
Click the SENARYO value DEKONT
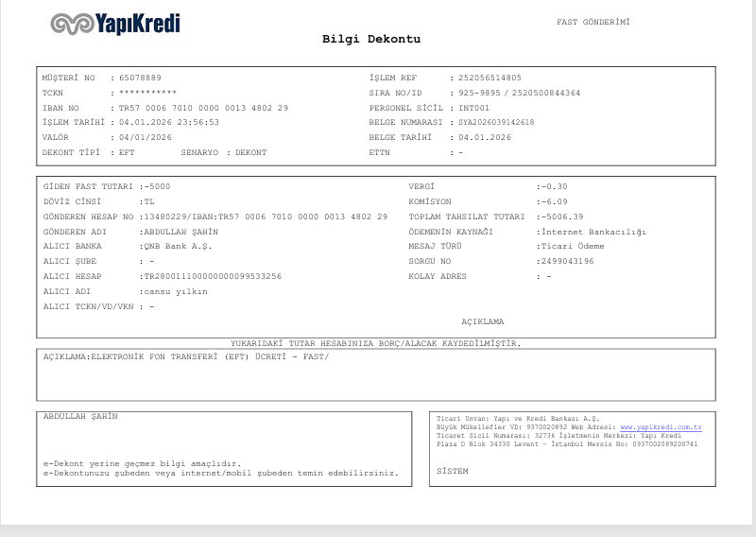click(250, 152)
